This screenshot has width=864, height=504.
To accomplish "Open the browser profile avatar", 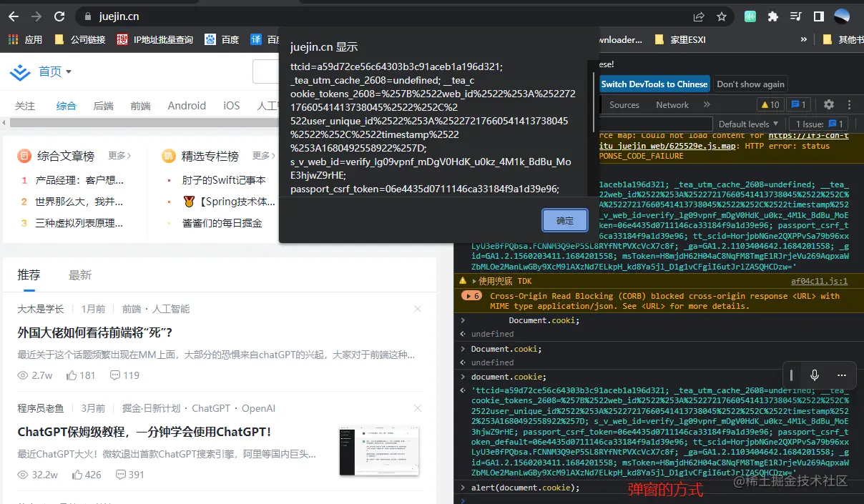I will [840, 16].
